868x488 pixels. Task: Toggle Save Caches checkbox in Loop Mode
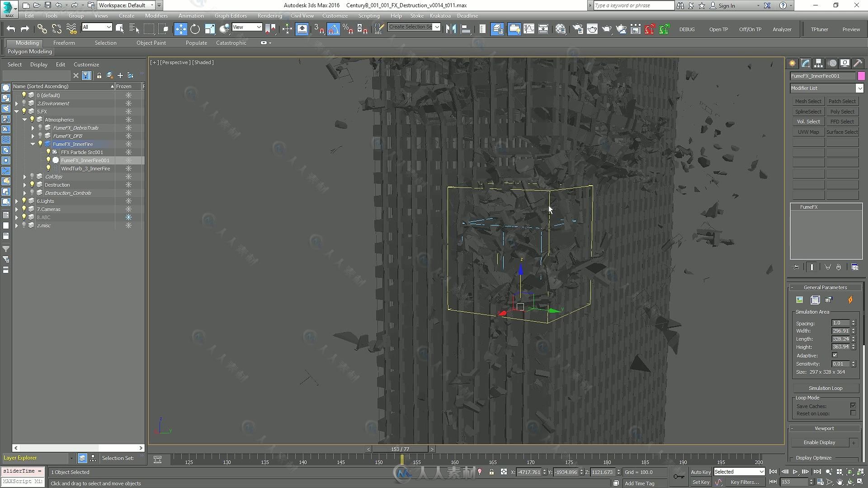pyautogui.click(x=854, y=406)
